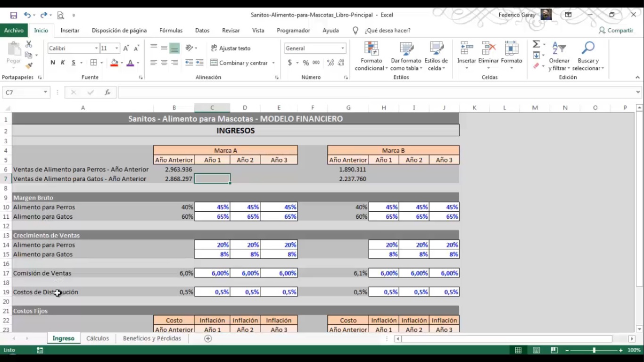Apply the borders icon in Fuente
Image resolution: width=644 pixels, height=362 pixels.
[93, 63]
